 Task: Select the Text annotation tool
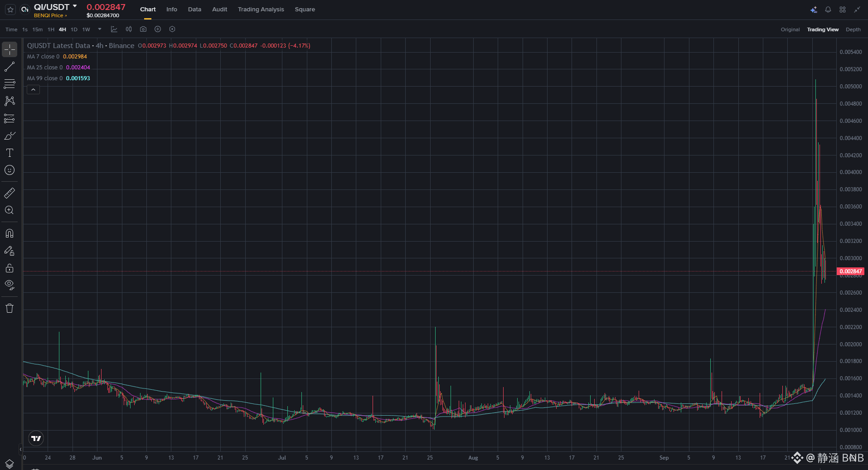pyautogui.click(x=10, y=153)
